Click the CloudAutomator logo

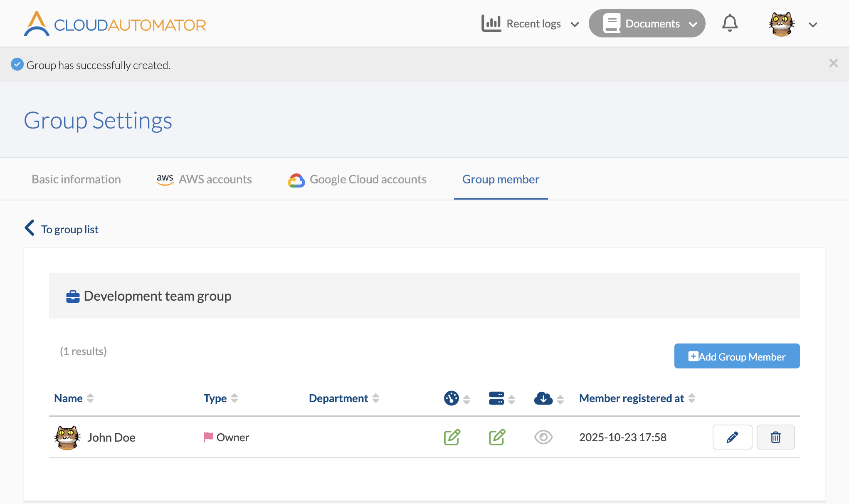(x=115, y=24)
